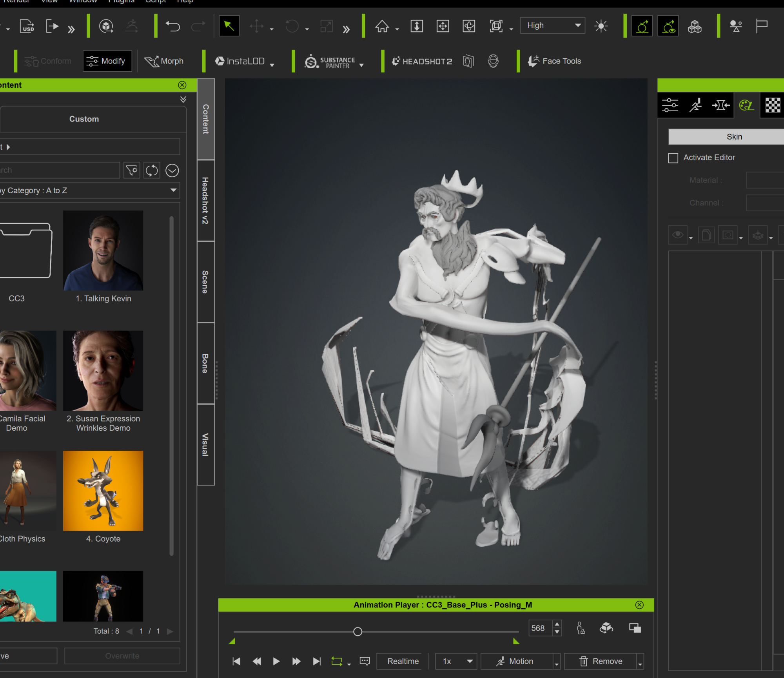Click the layered cubes icon in top toolbar
784x678 pixels.
click(x=695, y=26)
